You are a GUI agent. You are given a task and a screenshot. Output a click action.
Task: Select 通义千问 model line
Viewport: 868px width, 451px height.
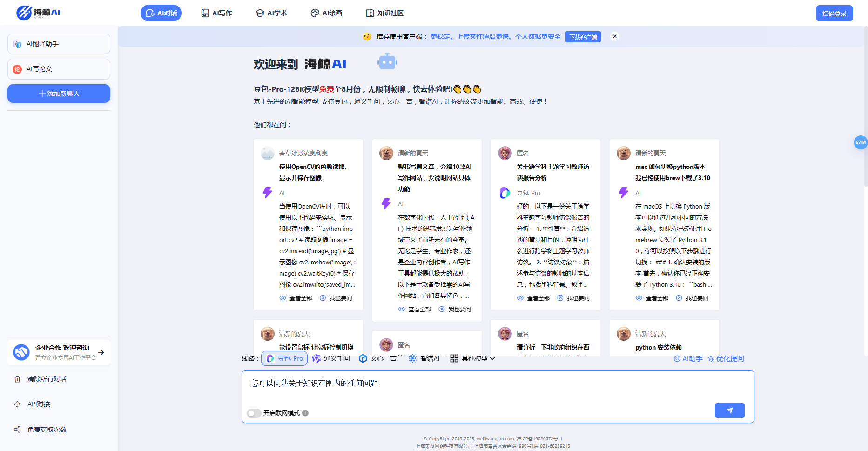click(x=331, y=358)
